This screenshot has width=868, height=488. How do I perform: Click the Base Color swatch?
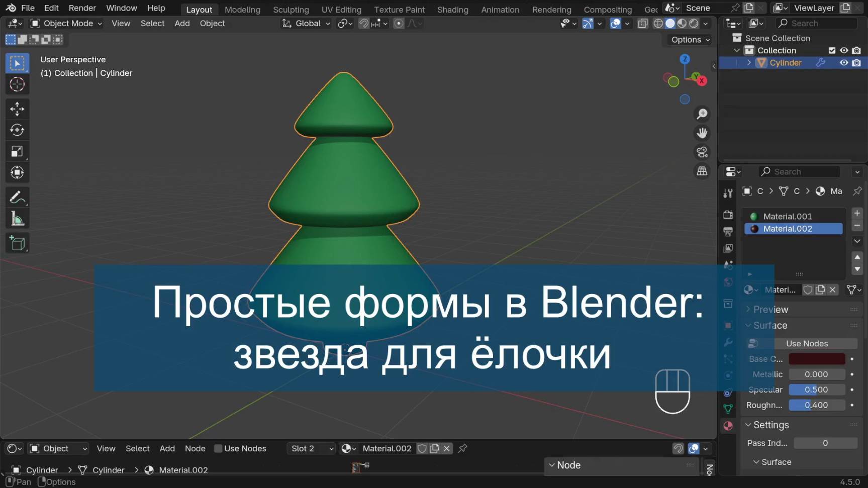pyautogui.click(x=817, y=359)
